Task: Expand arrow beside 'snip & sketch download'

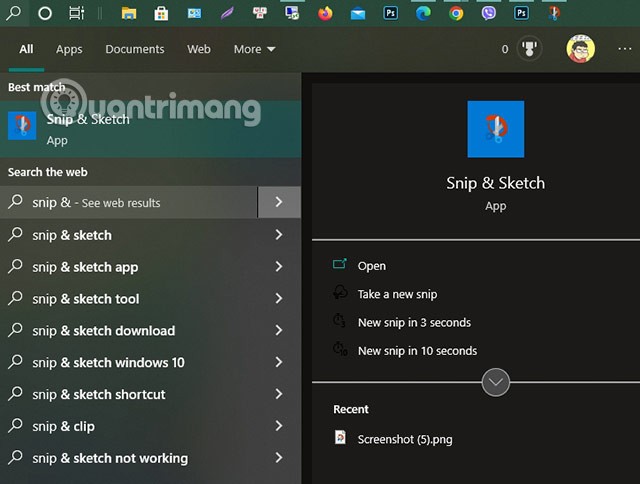Action: (279, 330)
